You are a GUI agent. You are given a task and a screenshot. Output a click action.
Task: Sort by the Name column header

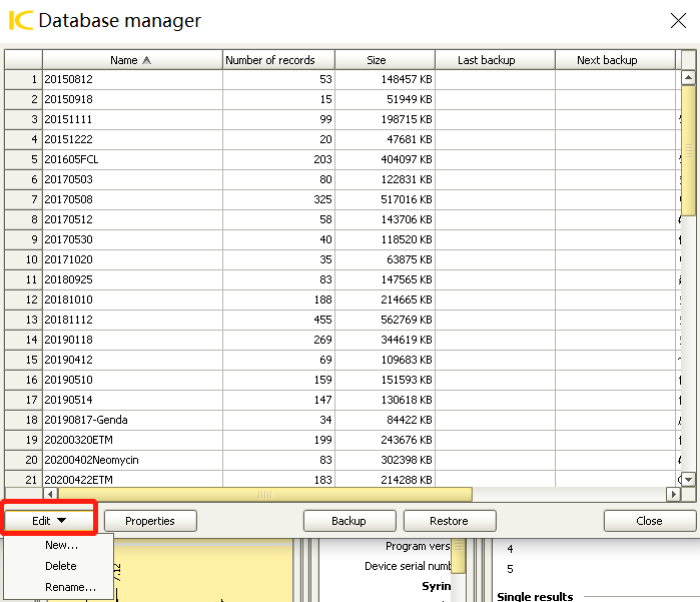point(132,60)
